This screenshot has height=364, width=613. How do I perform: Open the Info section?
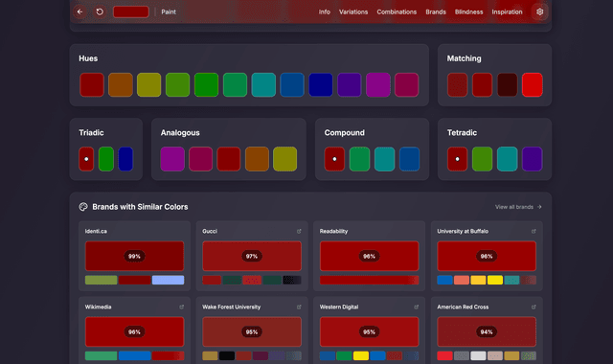point(324,11)
